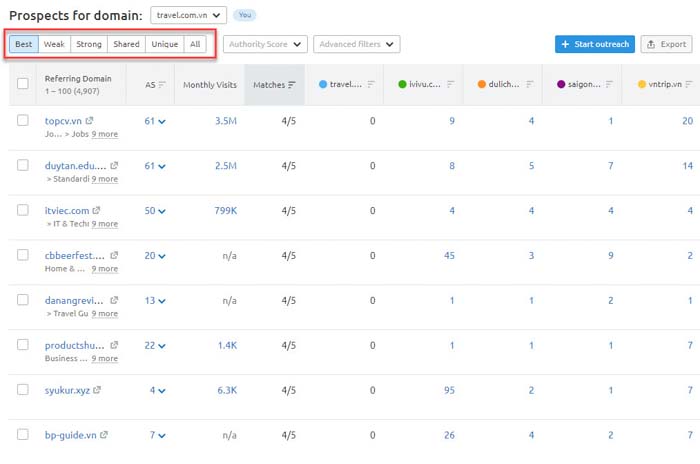Switch to the Weak tab
700x464 pixels.
click(54, 44)
